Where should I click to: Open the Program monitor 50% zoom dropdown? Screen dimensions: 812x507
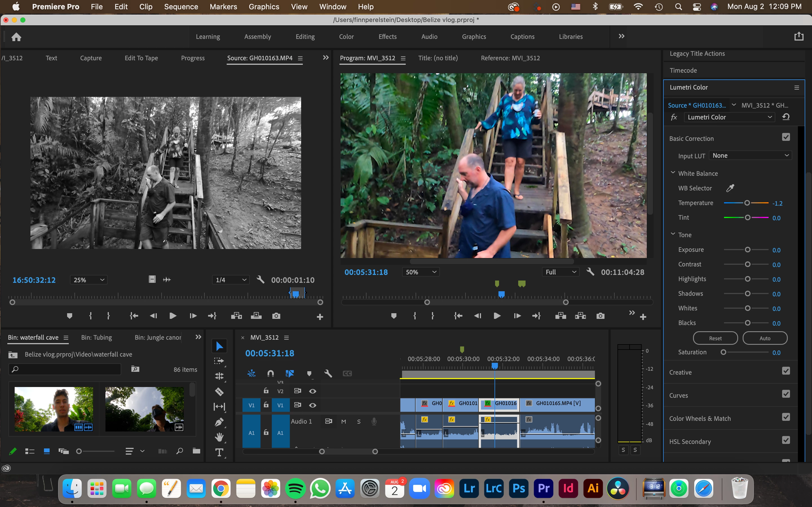pos(421,272)
